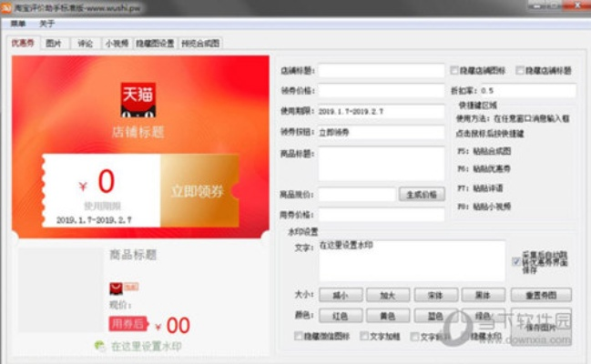Click the red 用券后 tag in the preview

pos(128,324)
